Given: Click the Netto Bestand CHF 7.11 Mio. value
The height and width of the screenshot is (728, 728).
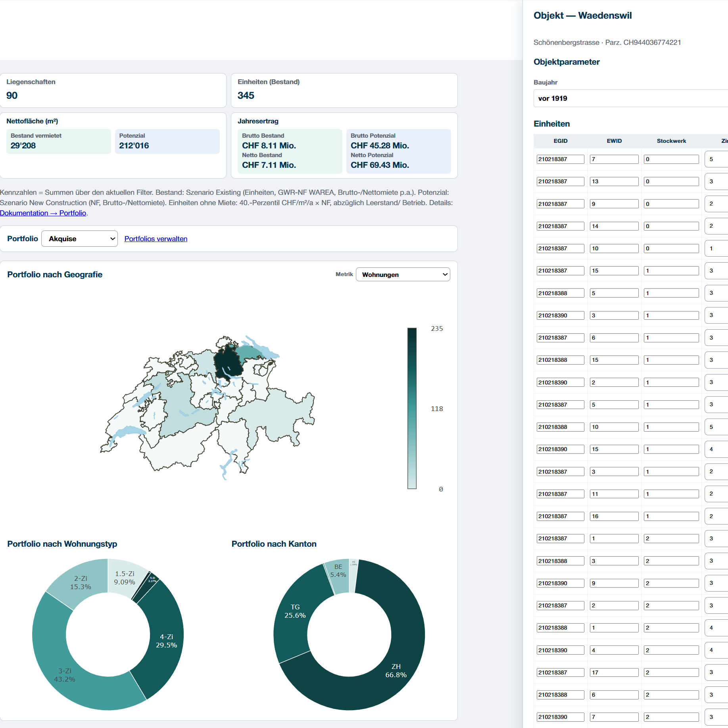Looking at the screenshot, I should [x=269, y=165].
